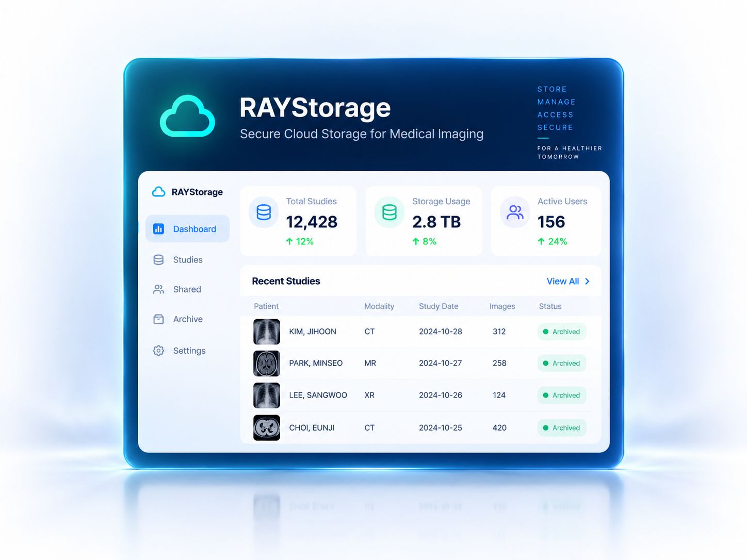This screenshot has width=747, height=560.
Task: Open the Dashboard menu item
Action: point(187,229)
